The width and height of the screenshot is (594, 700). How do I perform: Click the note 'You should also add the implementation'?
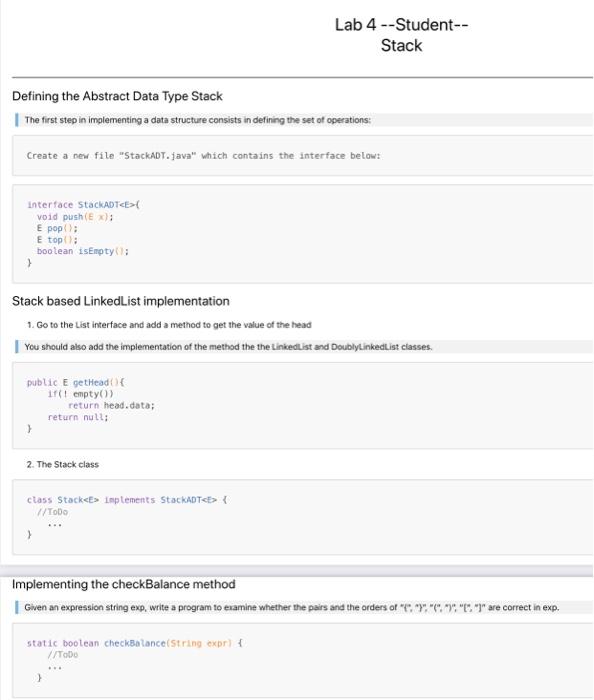point(228,347)
